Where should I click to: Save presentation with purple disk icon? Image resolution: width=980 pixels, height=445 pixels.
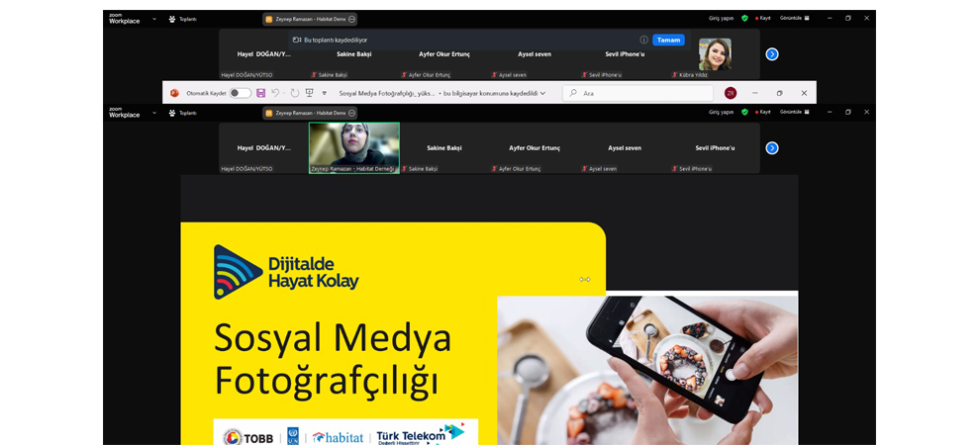260,93
